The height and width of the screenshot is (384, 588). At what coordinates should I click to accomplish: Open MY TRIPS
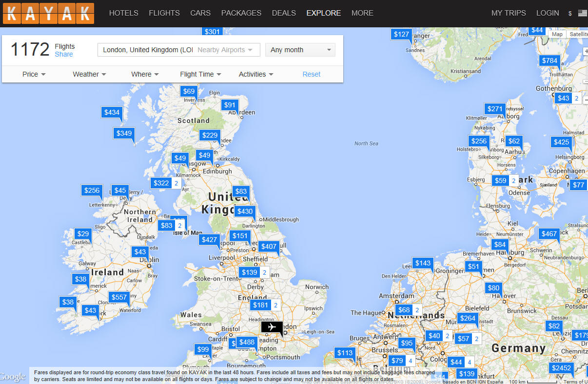coord(509,13)
